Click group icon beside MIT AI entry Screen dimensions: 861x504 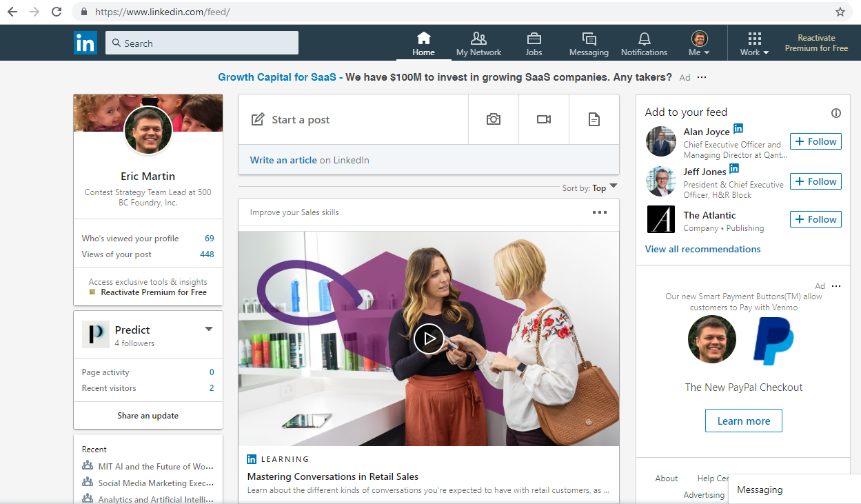(88, 466)
